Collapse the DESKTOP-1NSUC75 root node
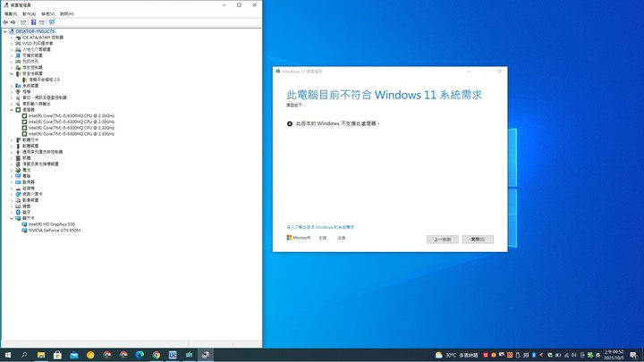Image resolution: width=644 pixels, height=362 pixels. click(5, 31)
